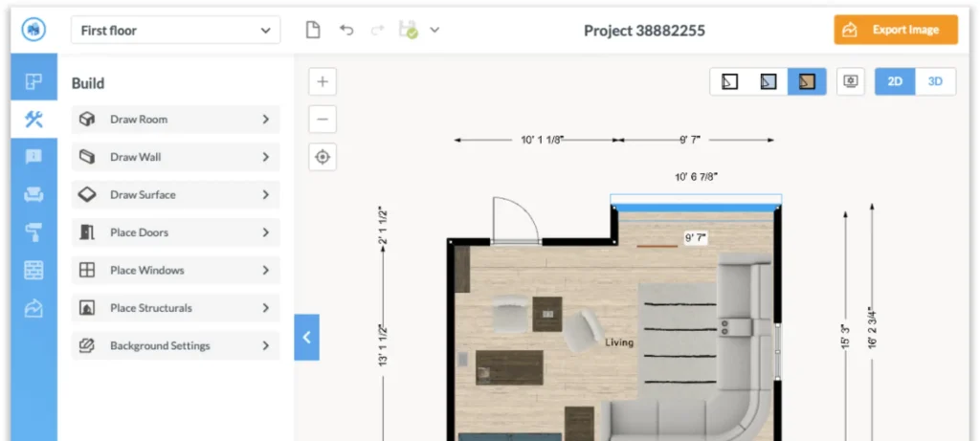Select the Living room label
This screenshot has width=980, height=441.
[x=619, y=342]
